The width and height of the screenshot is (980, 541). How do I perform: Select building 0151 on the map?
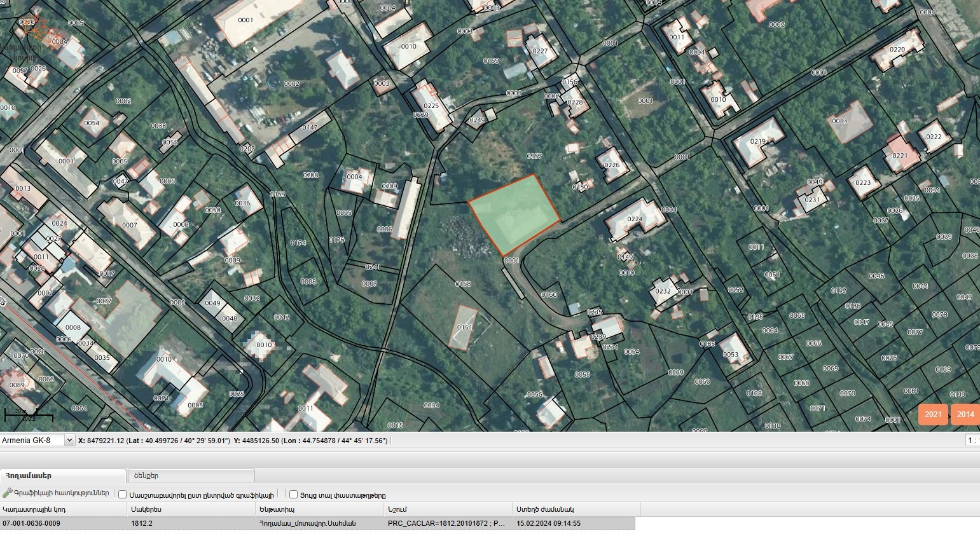click(464, 327)
